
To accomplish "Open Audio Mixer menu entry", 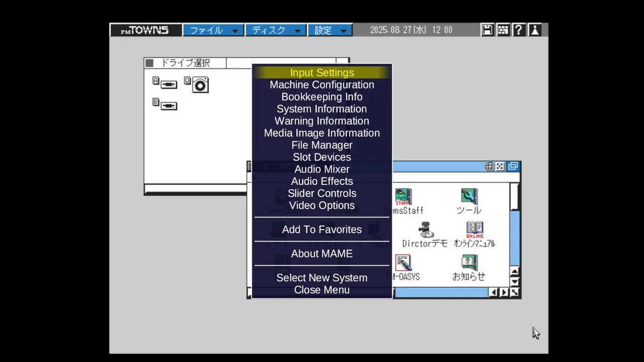I will [322, 169].
